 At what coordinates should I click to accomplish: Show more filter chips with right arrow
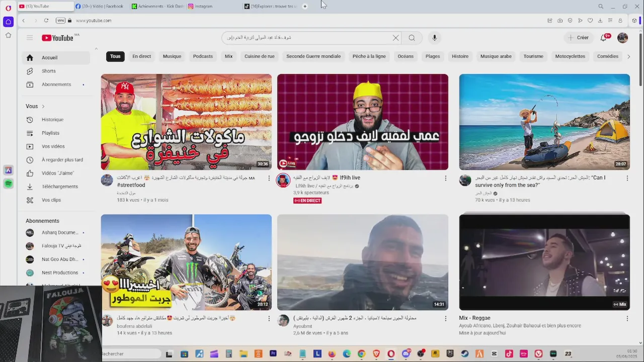[x=628, y=56]
